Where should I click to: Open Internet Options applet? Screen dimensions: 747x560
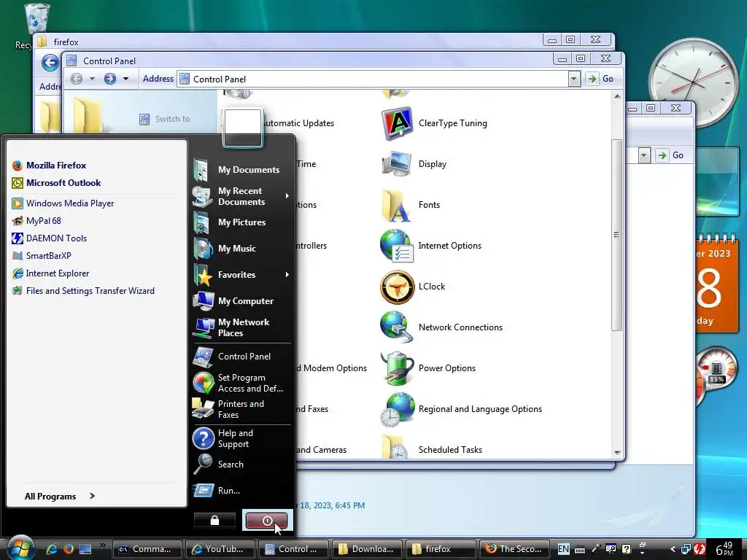click(432, 246)
